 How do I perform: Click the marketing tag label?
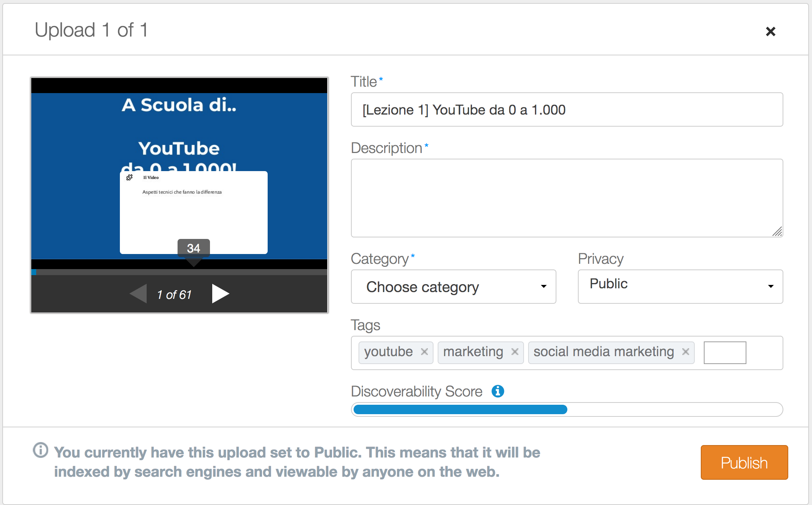(x=473, y=352)
